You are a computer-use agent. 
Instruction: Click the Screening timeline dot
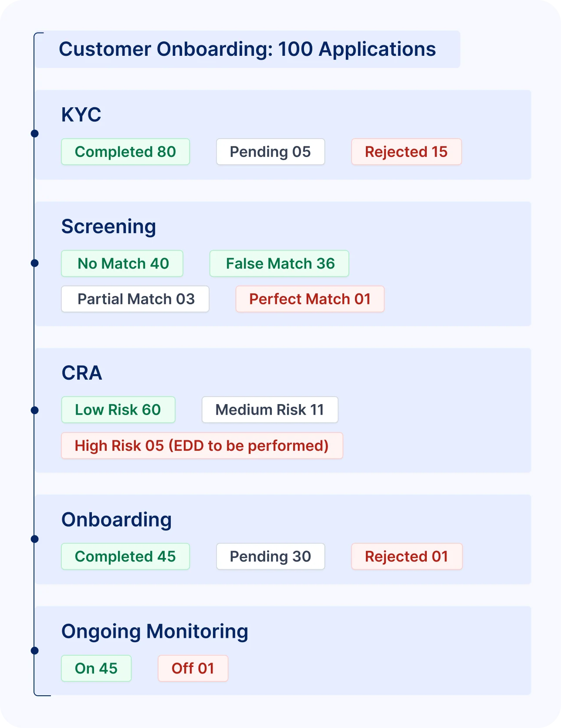[x=35, y=263]
